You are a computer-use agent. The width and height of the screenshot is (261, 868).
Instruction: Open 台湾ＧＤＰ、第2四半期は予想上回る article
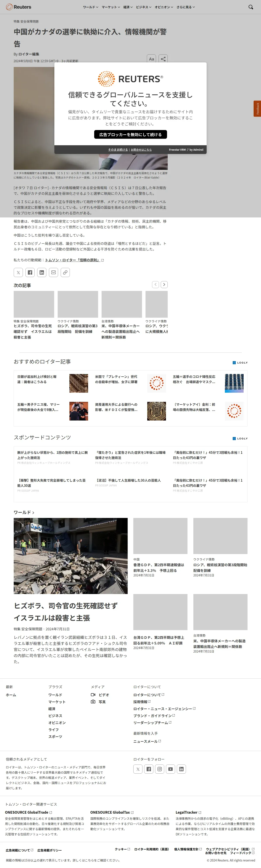tap(159, 640)
